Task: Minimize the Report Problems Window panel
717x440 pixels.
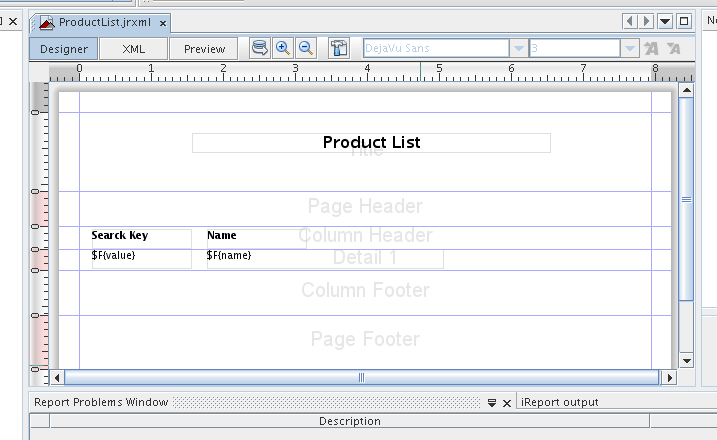Action: [x=492, y=402]
